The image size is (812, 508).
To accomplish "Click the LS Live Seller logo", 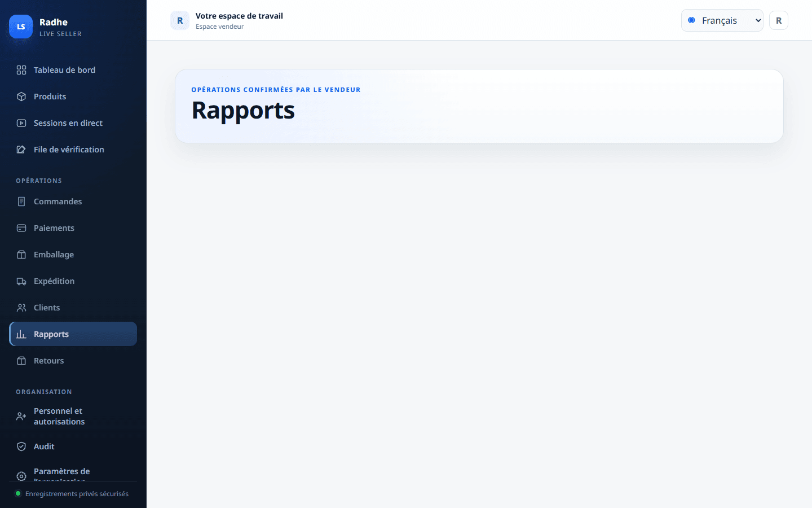I will click(21, 27).
